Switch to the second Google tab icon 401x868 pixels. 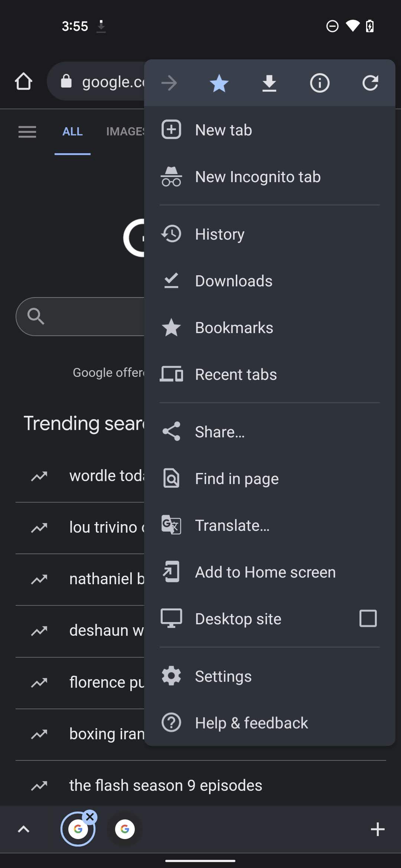125,829
